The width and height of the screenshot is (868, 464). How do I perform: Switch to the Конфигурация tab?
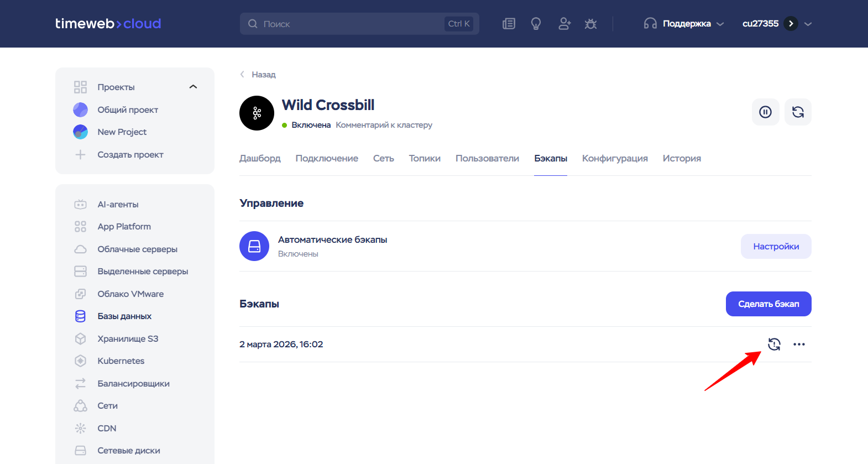click(614, 158)
